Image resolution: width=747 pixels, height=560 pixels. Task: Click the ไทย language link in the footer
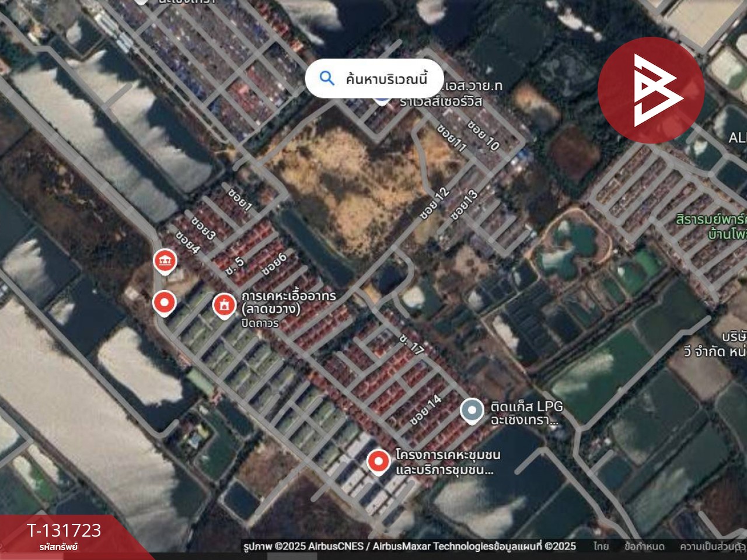click(x=601, y=547)
